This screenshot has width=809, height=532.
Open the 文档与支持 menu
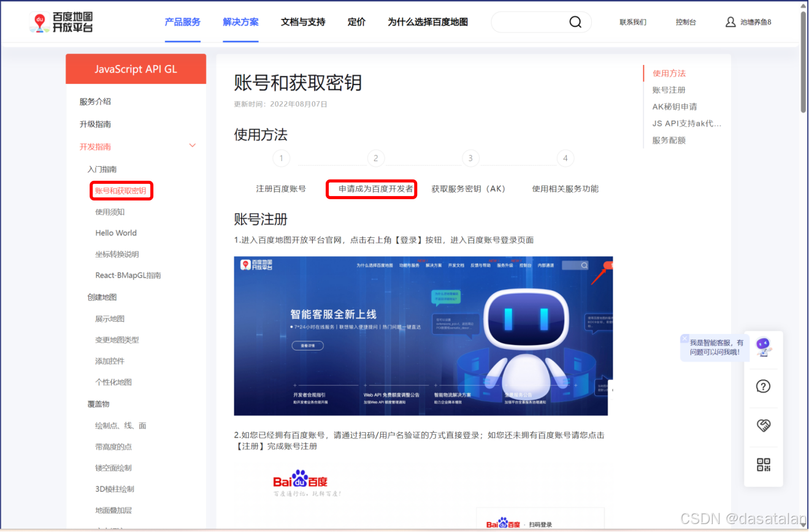303,22
